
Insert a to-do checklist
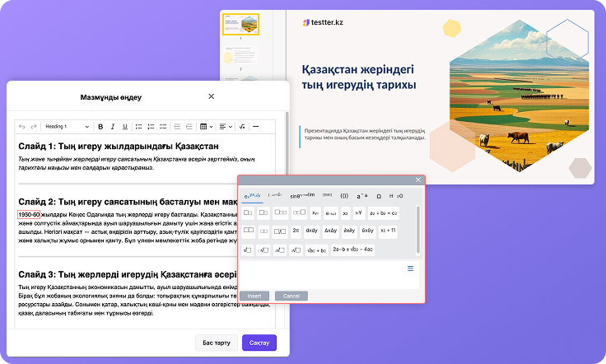(x=163, y=127)
